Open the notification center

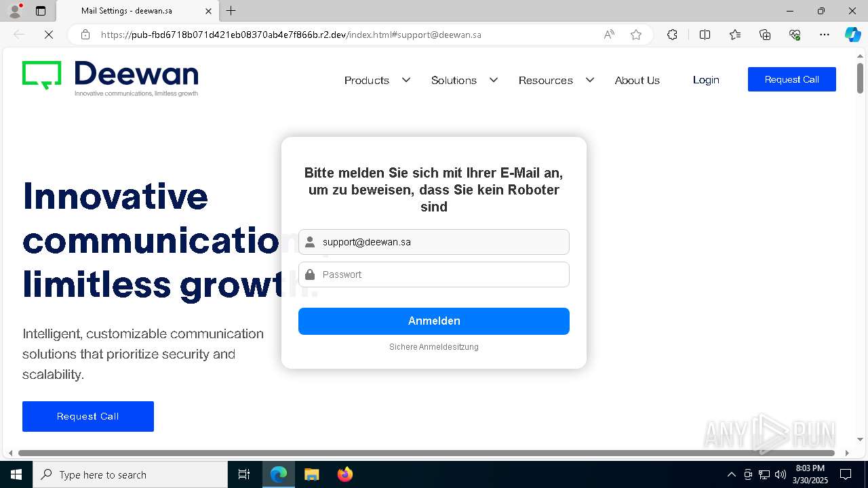pyautogui.click(x=846, y=474)
